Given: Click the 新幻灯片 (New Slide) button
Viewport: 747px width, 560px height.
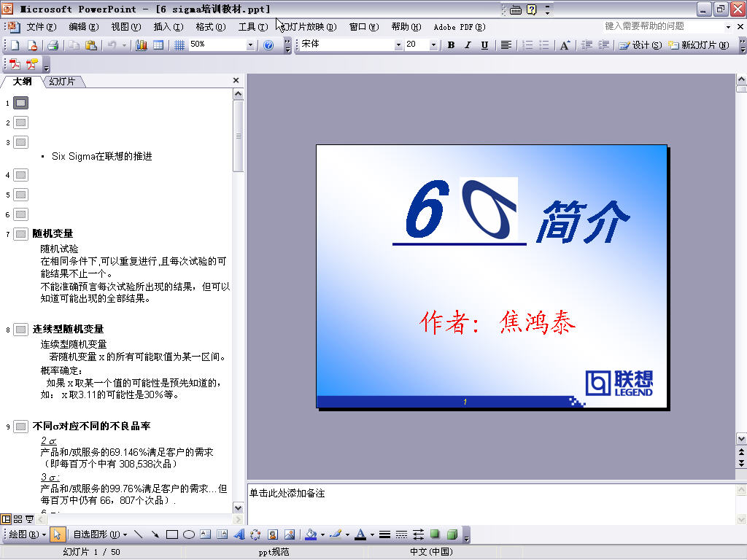Looking at the screenshot, I should pyautogui.click(x=698, y=45).
